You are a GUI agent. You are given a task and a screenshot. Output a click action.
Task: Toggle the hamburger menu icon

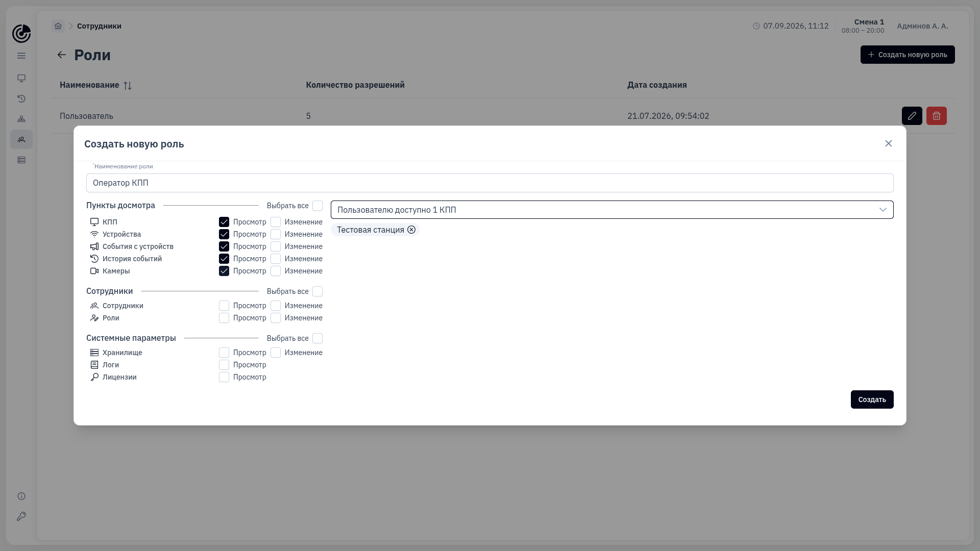coord(21,56)
